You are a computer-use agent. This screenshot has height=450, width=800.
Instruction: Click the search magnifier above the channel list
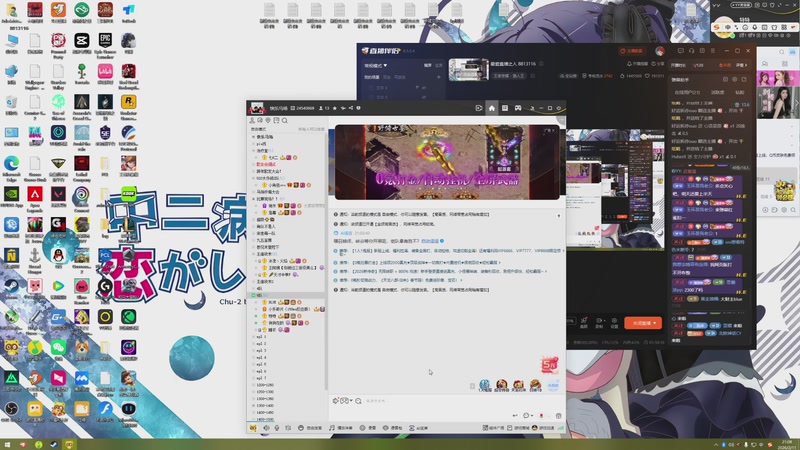[285, 121]
